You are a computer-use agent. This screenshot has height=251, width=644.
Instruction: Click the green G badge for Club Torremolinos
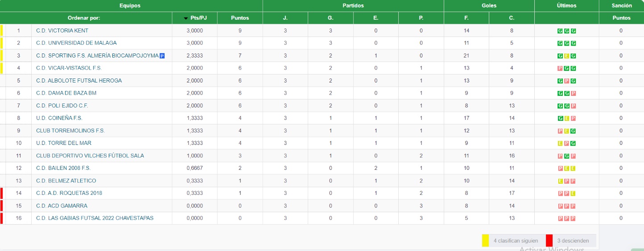(x=573, y=131)
